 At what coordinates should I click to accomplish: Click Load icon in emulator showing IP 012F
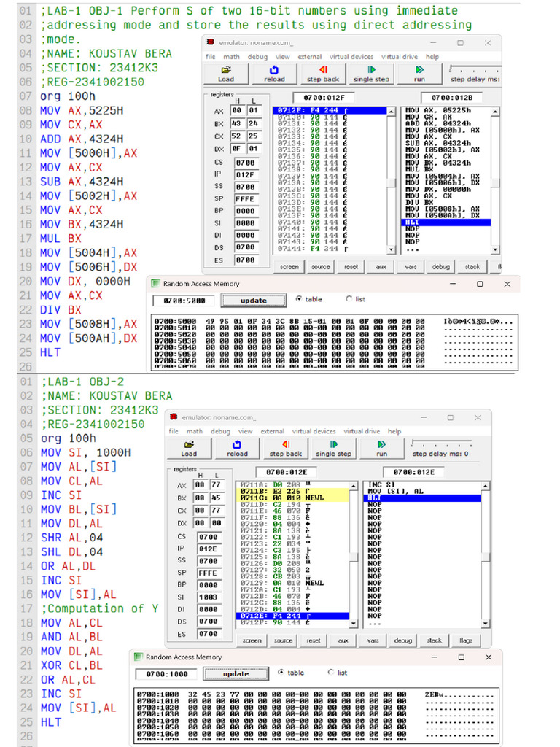pos(226,69)
